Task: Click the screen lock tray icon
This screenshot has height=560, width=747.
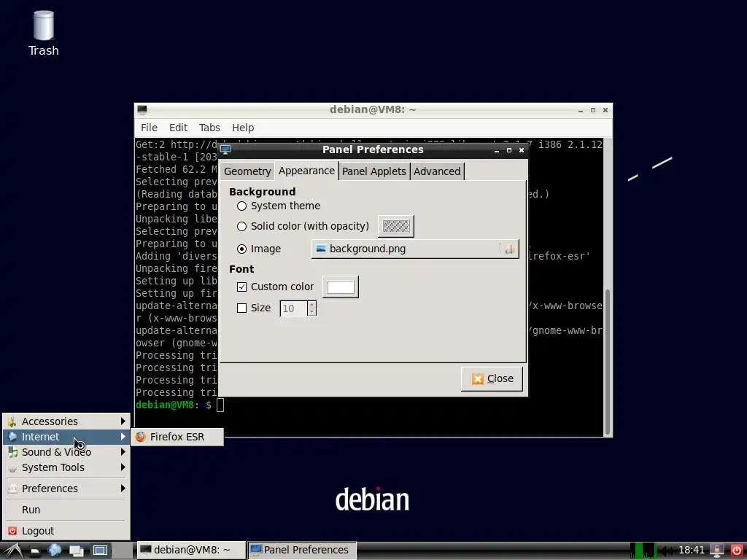Action: point(716,551)
